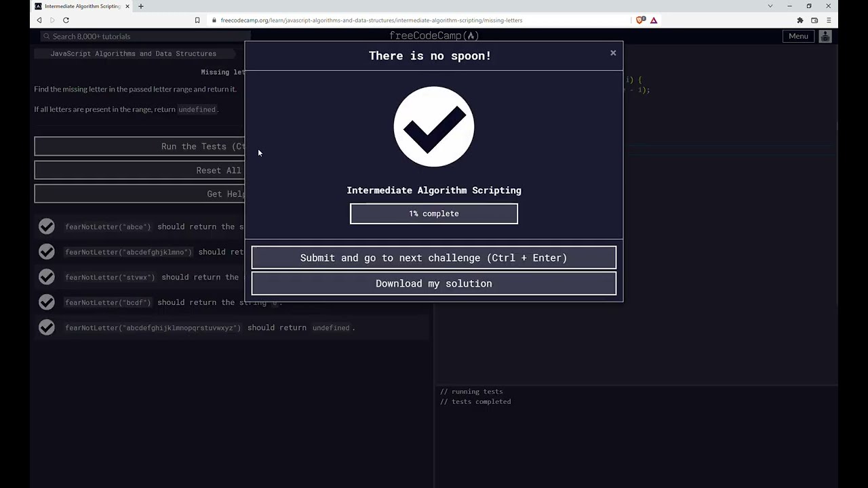The height and width of the screenshot is (488, 868).
Task: Open a new browser tab
Action: pos(141,6)
